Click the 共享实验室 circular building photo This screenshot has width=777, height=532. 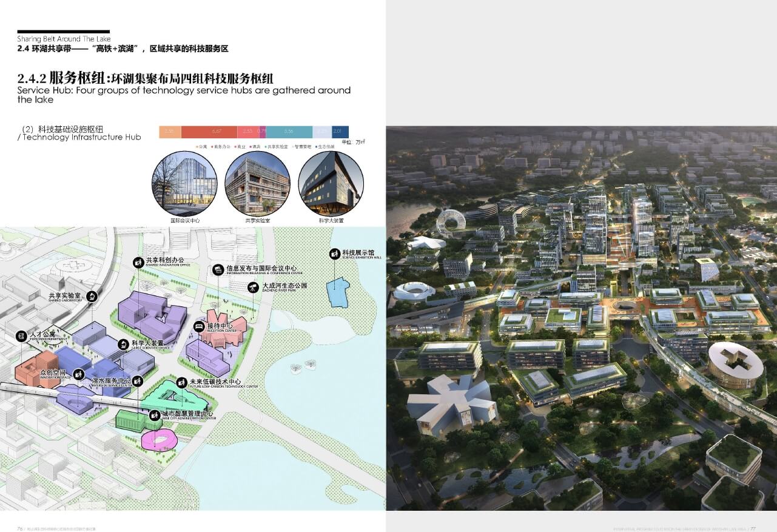pyautogui.click(x=257, y=183)
